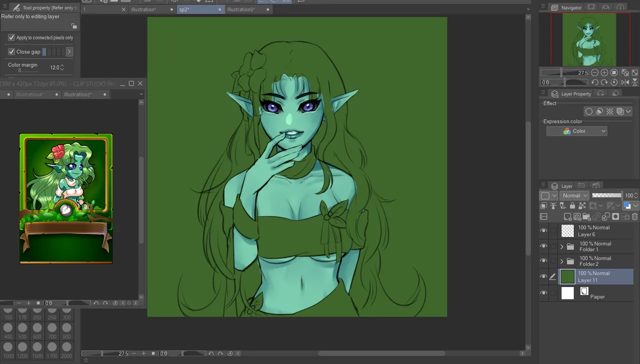Switch to Illustration4 tab in small window

point(30,94)
